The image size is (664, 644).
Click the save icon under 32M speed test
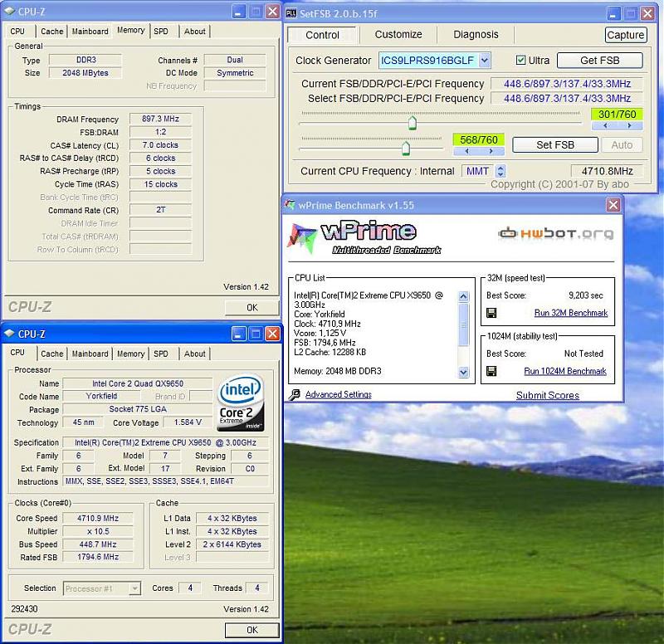491,313
